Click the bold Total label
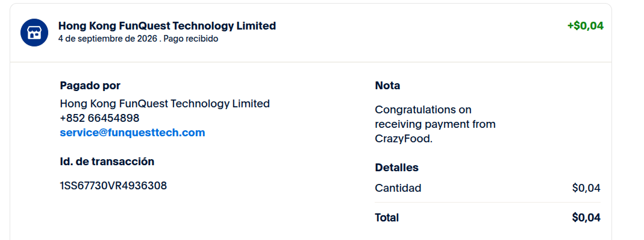This screenshot has height=240, width=644. point(387,218)
